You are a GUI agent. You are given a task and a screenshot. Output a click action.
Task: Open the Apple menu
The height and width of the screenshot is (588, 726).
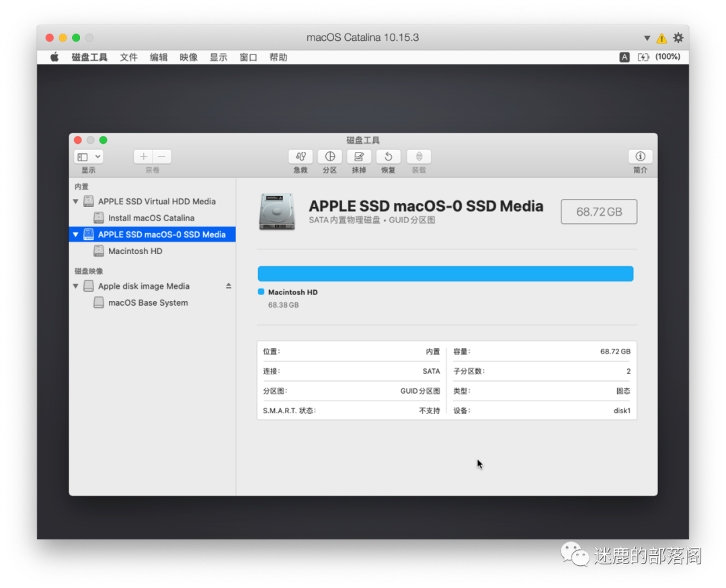click(54, 57)
